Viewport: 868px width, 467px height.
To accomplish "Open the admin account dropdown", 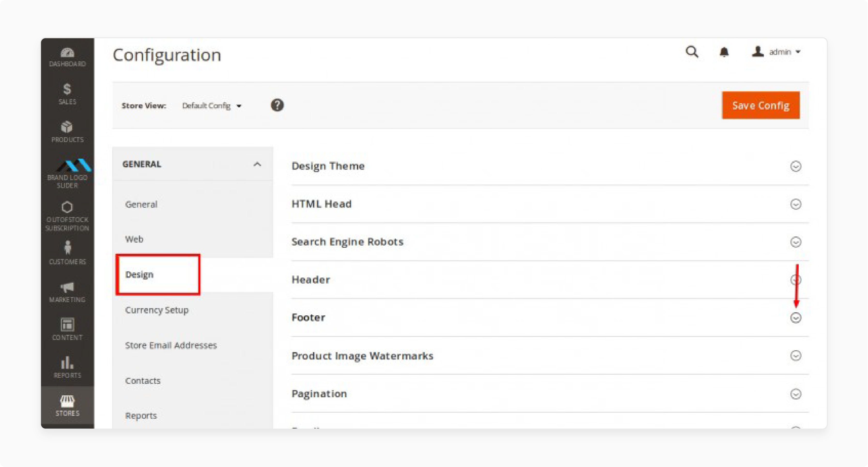I will pos(776,52).
